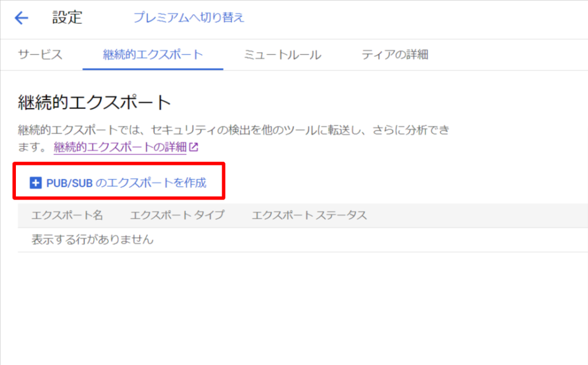
Task: Select the back navigation arrow next to 設定
Action: tap(21, 17)
